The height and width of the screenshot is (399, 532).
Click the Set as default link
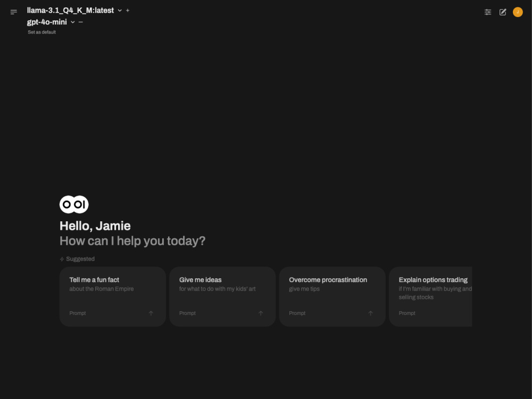[x=41, y=32]
